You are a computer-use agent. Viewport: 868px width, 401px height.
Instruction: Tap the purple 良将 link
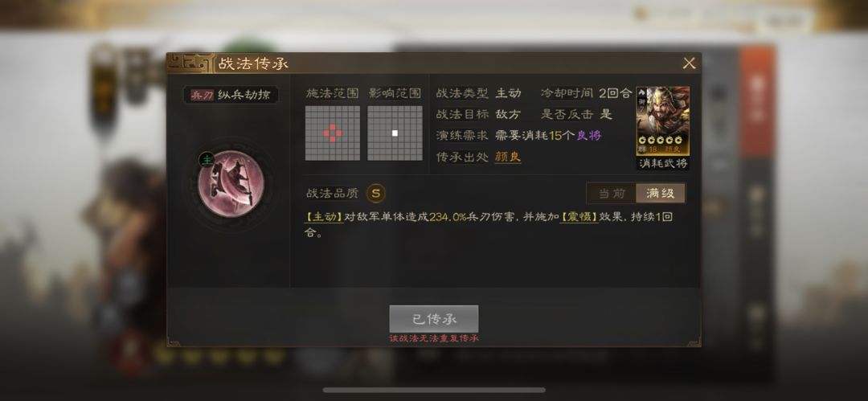click(588, 135)
